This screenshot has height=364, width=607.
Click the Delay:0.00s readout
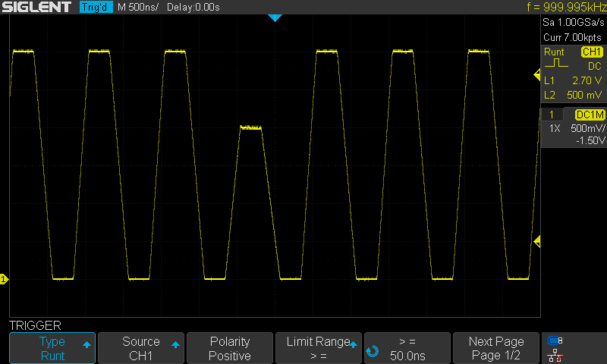pos(193,7)
